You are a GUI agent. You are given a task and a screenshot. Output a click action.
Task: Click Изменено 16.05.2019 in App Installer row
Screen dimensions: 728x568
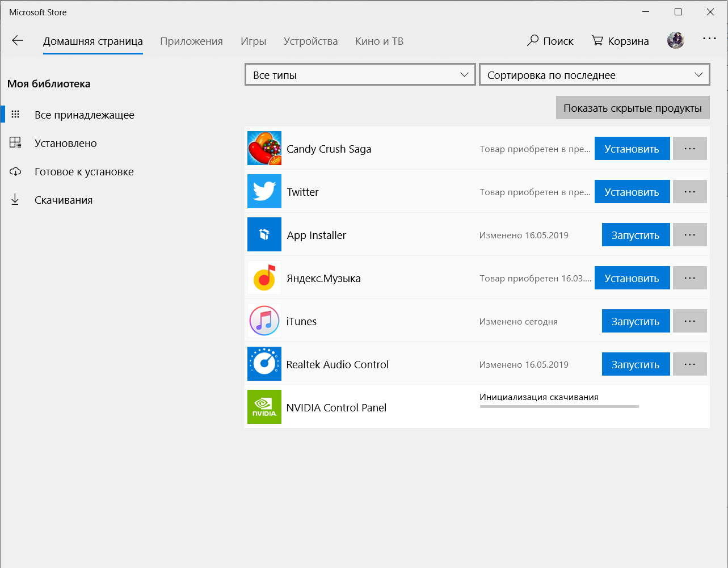click(x=524, y=235)
